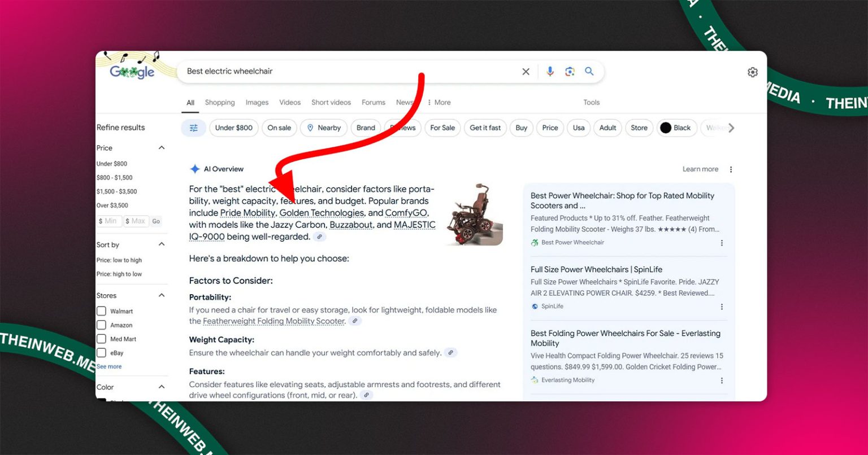Open the Golden Technologies link
Screen dimensions: 868x455
click(x=322, y=213)
